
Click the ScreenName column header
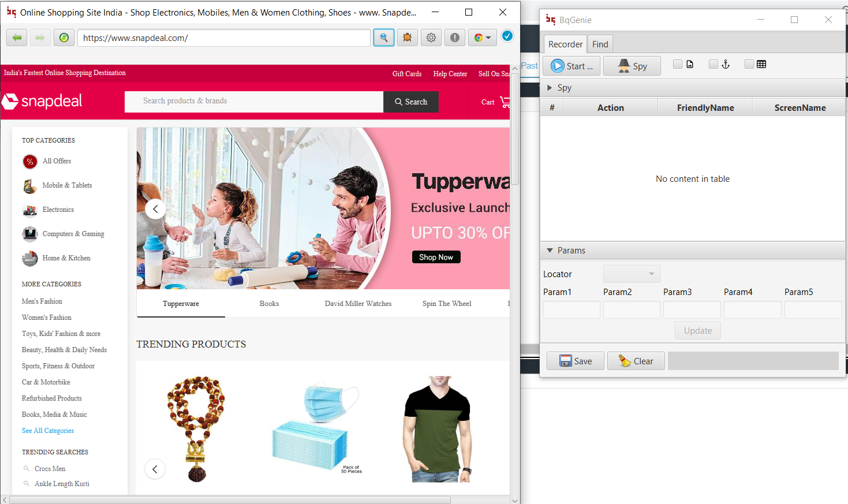click(x=800, y=108)
